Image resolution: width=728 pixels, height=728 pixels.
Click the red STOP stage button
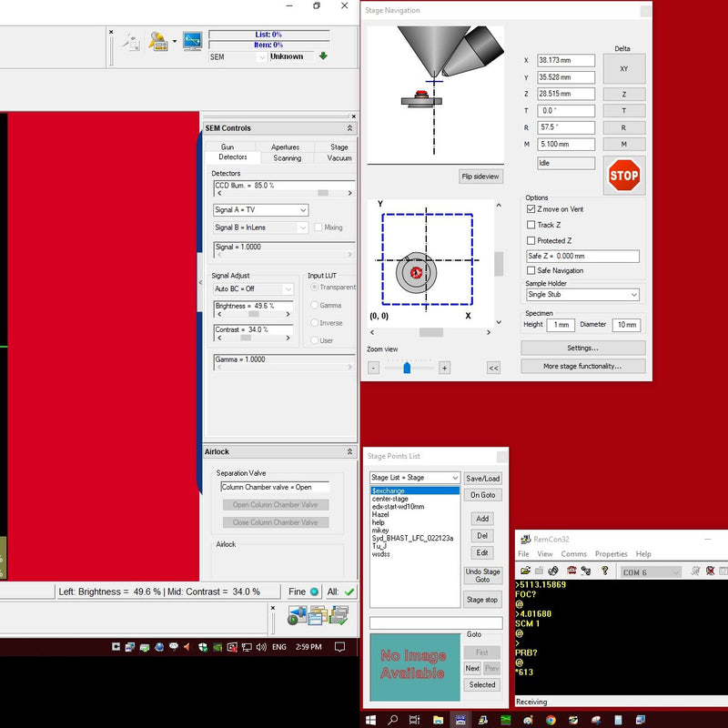tap(624, 176)
